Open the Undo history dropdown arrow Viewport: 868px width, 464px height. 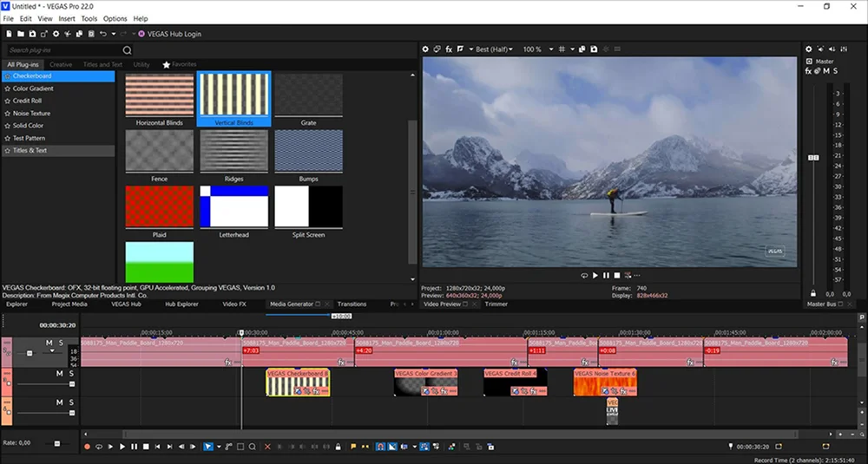click(114, 34)
